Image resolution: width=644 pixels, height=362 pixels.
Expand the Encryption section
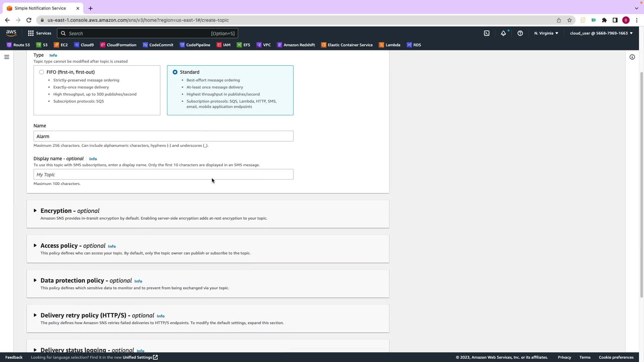click(x=35, y=211)
